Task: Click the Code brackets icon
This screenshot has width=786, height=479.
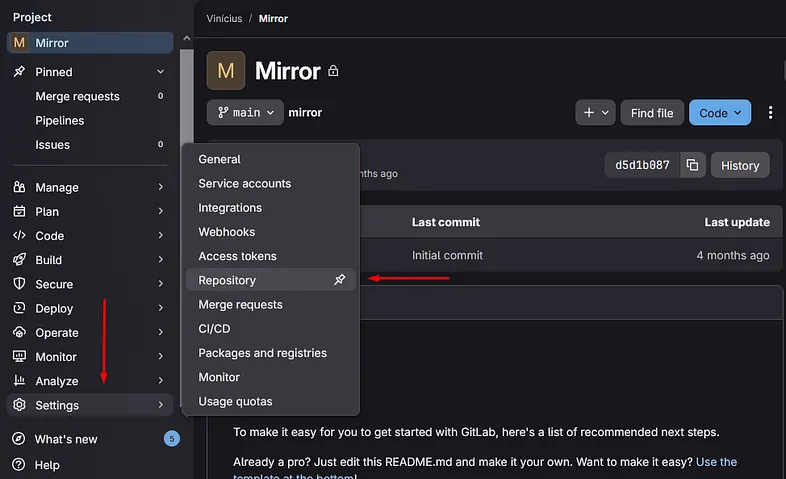Action: (x=19, y=235)
